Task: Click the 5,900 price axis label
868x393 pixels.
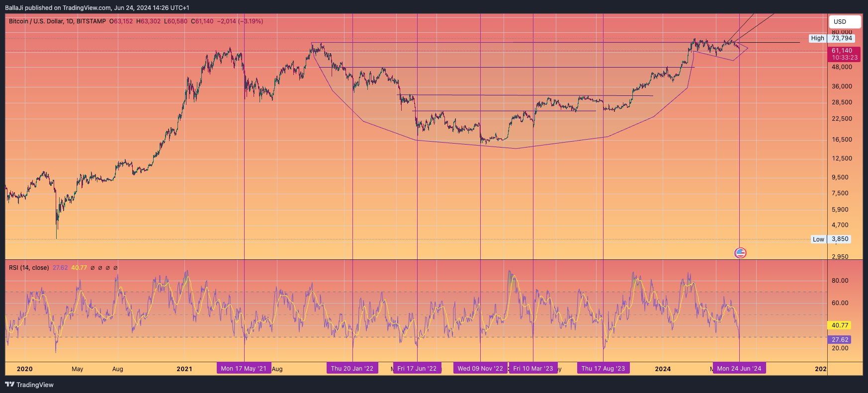Action: point(840,210)
